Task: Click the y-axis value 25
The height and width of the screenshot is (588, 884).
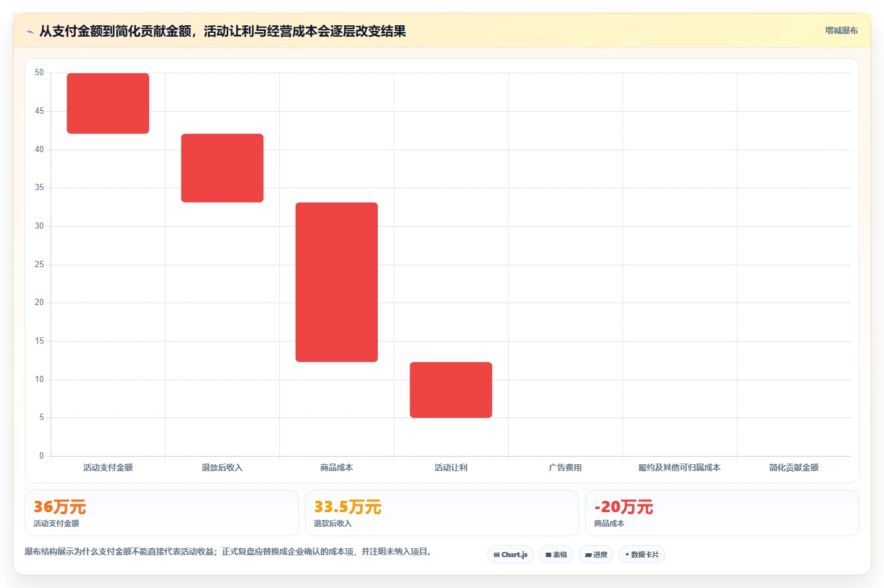Action: [39, 264]
